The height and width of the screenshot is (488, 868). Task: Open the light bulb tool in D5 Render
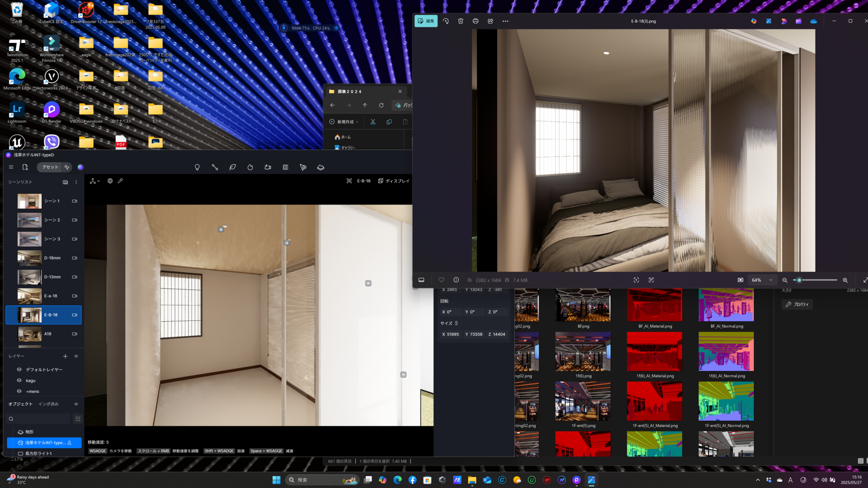tap(197, 167)
